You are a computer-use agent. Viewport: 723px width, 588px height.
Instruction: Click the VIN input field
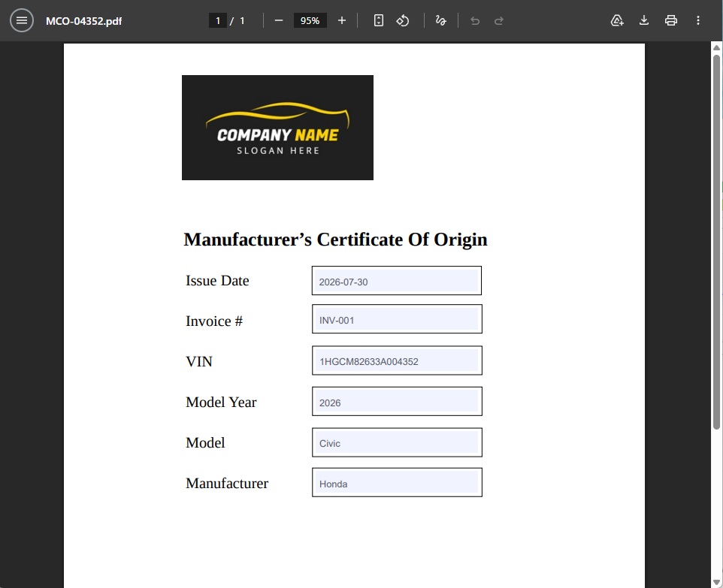pos(397,360)
